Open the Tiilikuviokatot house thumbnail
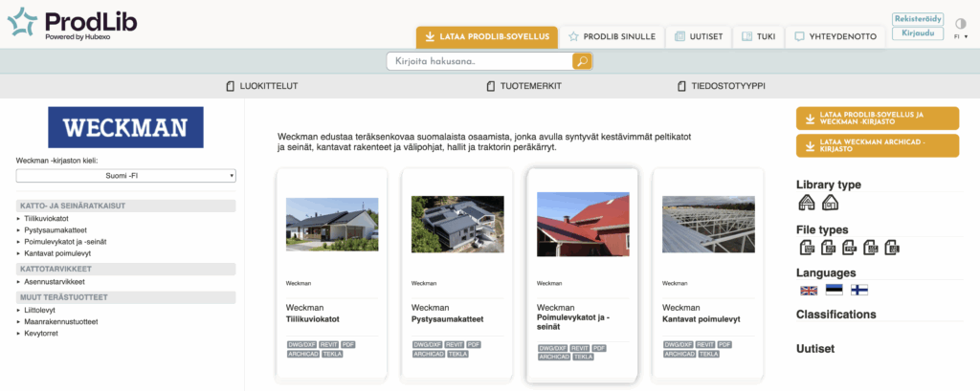 click(332, 225)
